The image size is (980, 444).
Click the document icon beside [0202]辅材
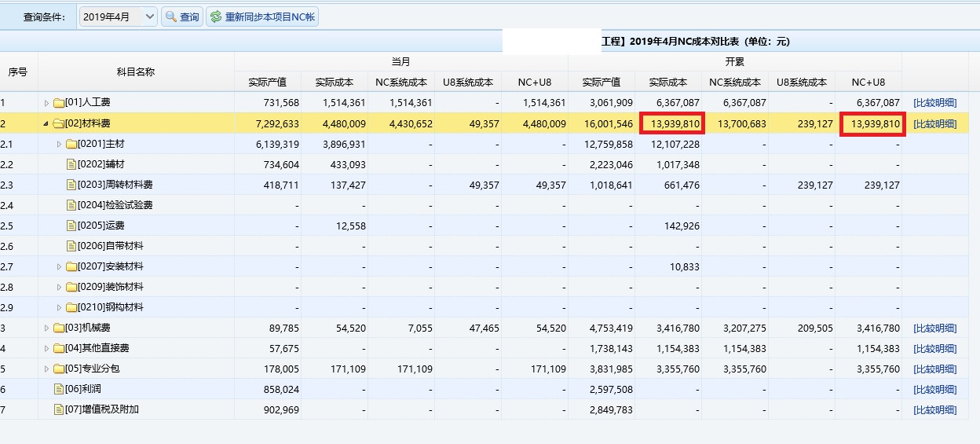point(71,164)
